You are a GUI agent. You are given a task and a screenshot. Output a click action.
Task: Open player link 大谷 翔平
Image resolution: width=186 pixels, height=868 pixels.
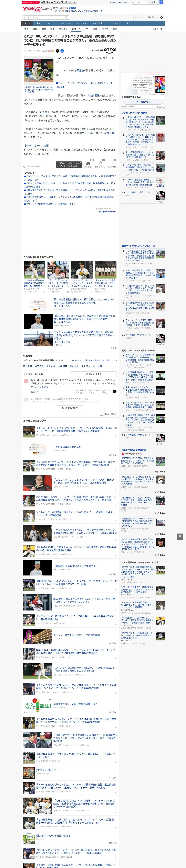(62, 366)
